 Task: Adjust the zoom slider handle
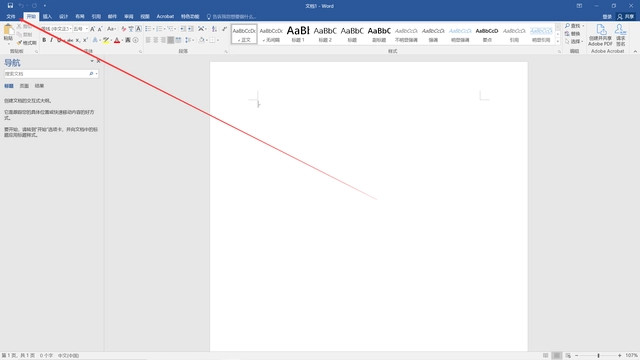tap(598, 356)
